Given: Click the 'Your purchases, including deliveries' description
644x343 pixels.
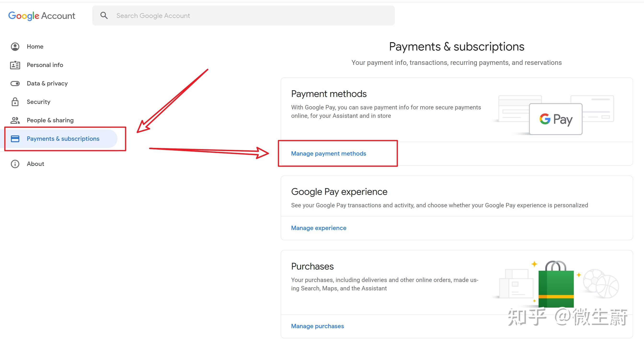Looking at the screenshot, I should [x=385, y=284].
